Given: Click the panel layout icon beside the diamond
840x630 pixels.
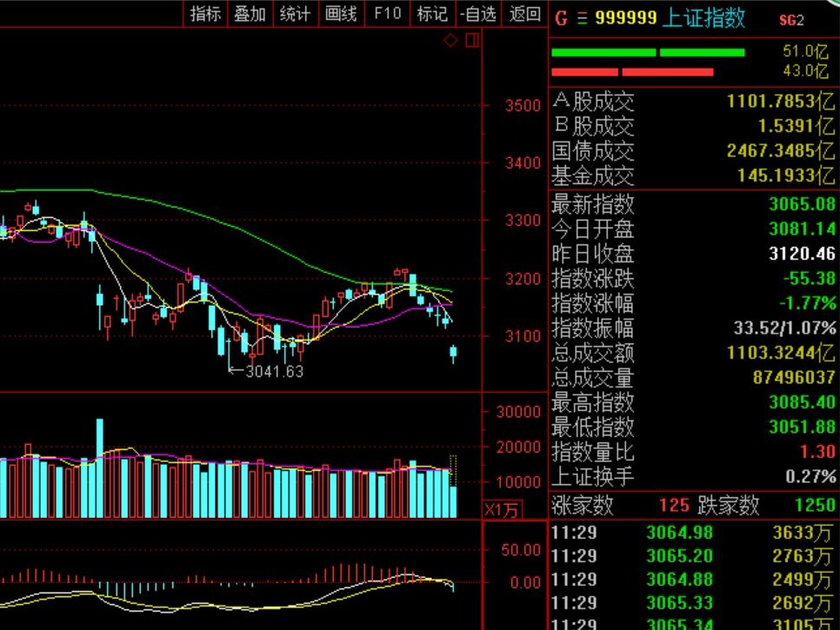Looking at the screenshot, I should (472, 40).
